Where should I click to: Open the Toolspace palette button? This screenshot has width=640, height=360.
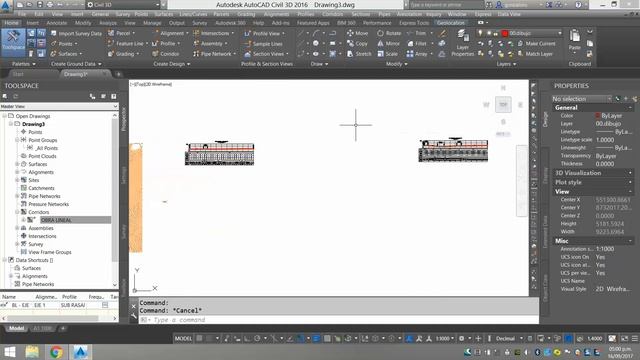point(13,42)
